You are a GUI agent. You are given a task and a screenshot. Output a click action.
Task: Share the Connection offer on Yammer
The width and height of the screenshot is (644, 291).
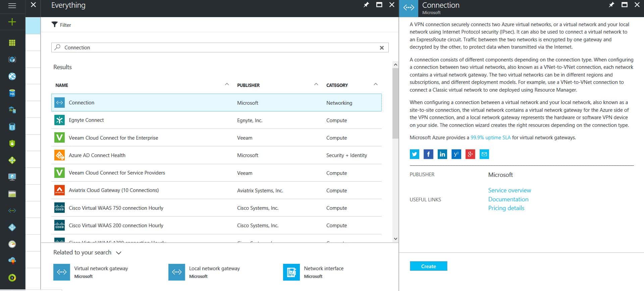(456, 154)
